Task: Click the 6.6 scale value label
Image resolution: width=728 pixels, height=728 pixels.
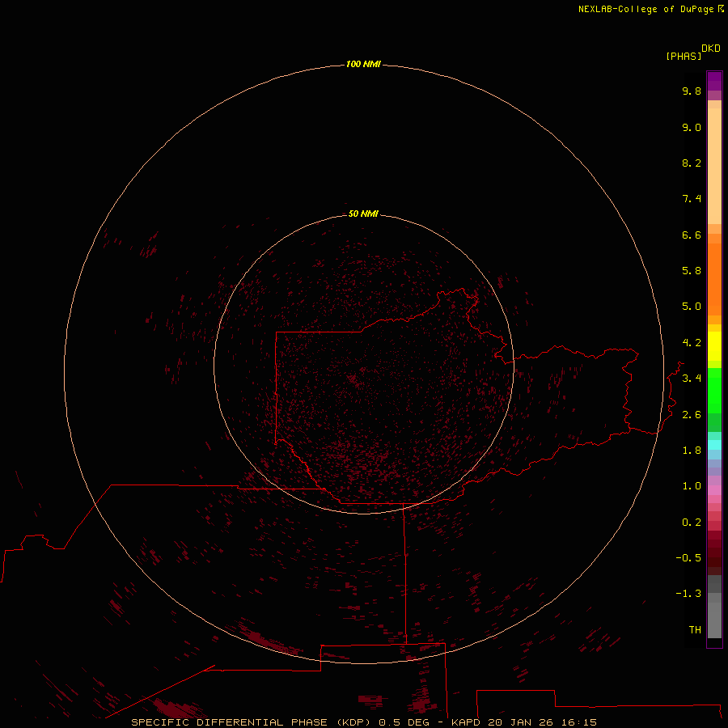Action: point(692,235)
